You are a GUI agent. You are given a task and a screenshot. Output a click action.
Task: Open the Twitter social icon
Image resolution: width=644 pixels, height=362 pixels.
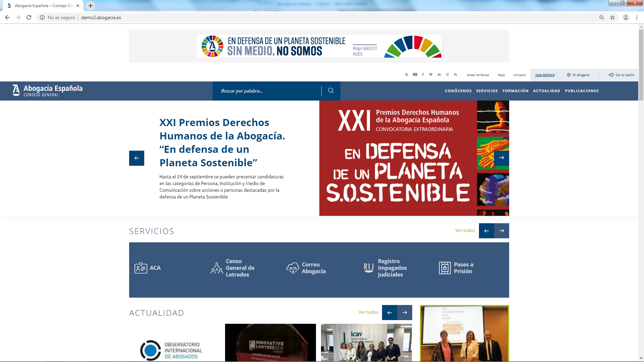click(x=407, y=75)
